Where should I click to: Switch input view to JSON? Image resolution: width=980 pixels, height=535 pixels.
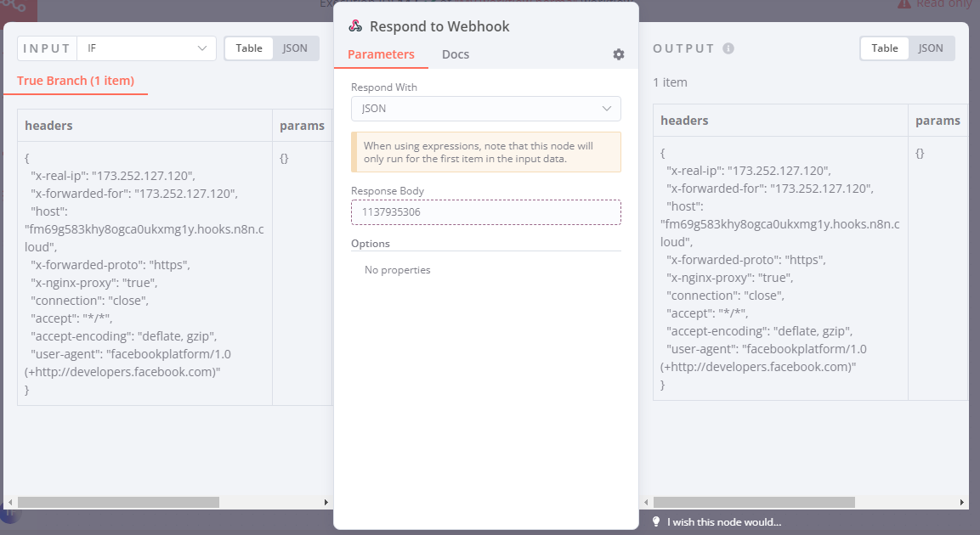point(295,48)
